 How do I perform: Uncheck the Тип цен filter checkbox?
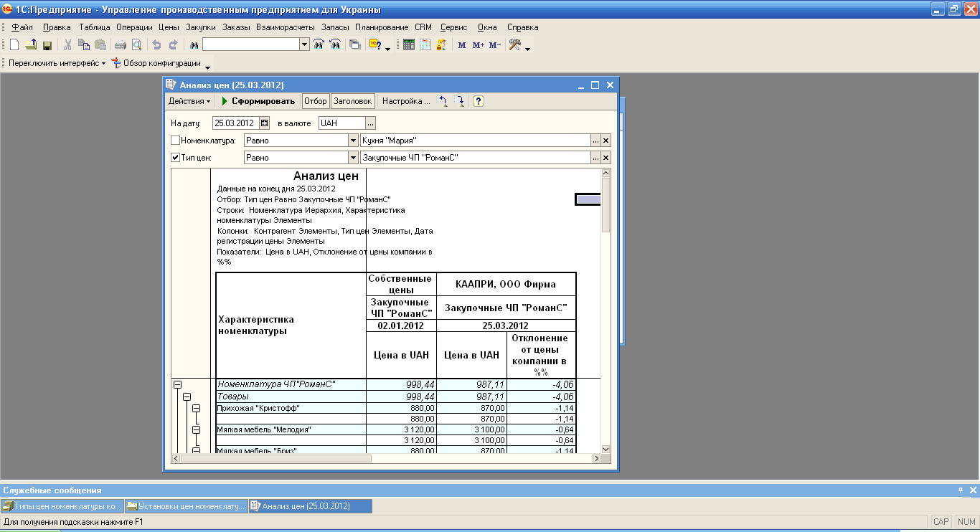pyautogui.click(x=176, y=158)
